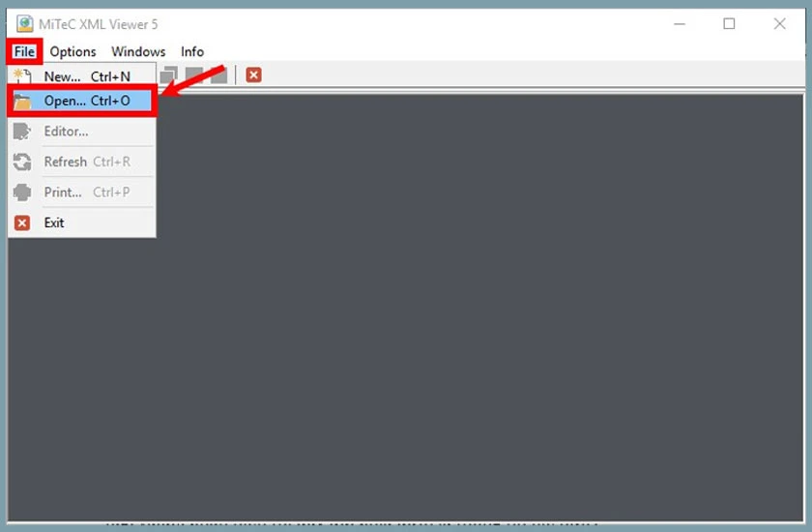812x532 pixels.
Task: Maximize the MiTeC XML Viewer window
Action: pyautogui.click(x=729, y=24)
